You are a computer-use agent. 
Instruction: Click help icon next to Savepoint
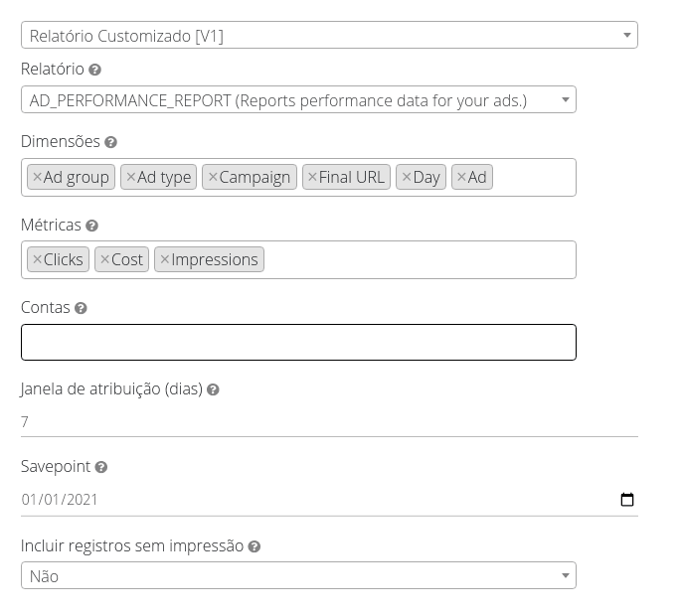100,467
